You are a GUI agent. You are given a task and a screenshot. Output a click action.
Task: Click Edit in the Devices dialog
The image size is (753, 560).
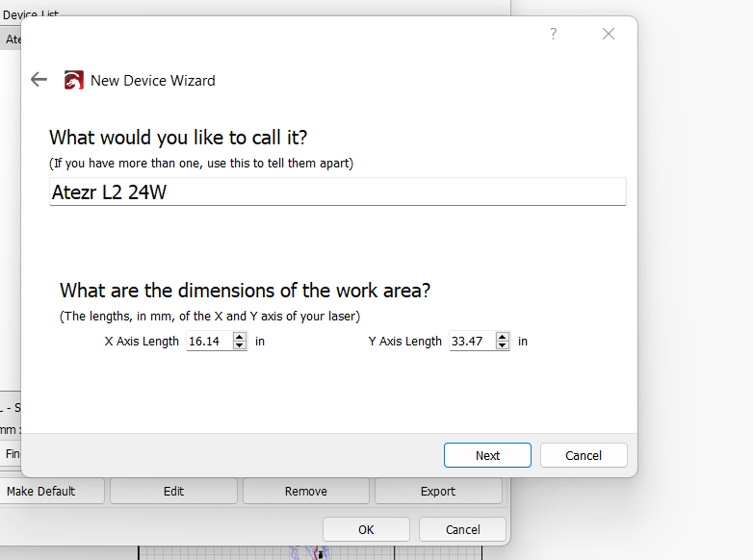tap(173, 491)
